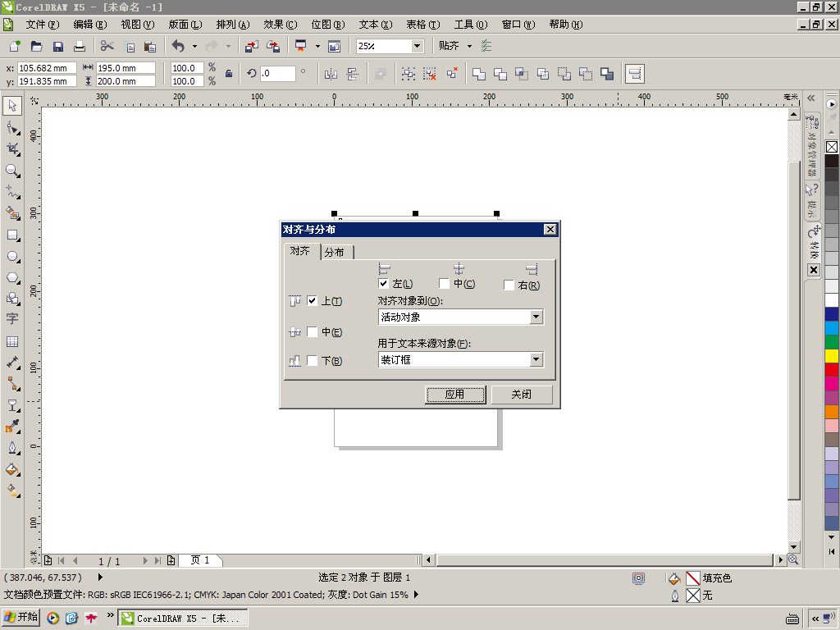Select the Polygon tool
This screenshot has width=840, height=630.
pos(12,277)
